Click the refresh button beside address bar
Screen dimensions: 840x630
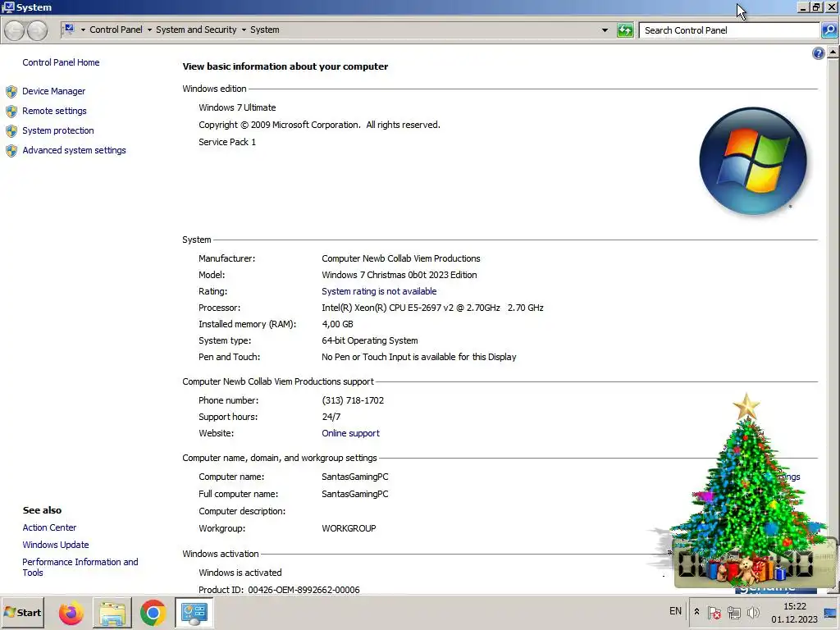[x=625, y=30]
